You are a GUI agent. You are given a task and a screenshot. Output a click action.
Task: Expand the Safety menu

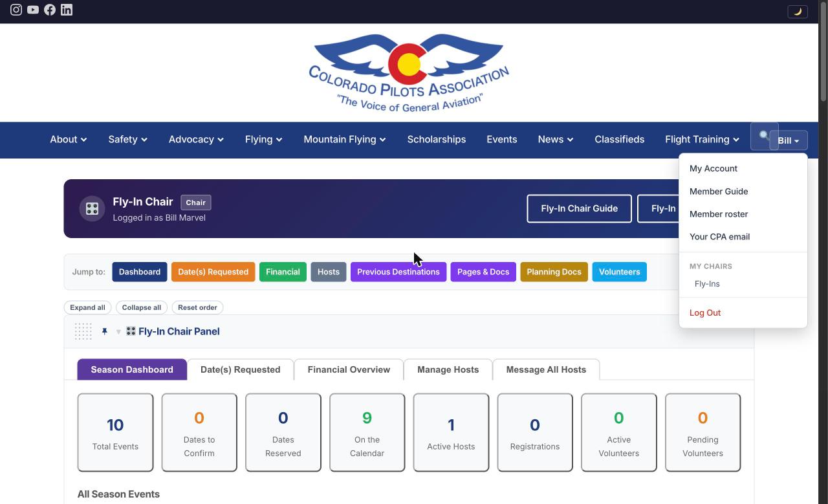click(x=128, y=139)
